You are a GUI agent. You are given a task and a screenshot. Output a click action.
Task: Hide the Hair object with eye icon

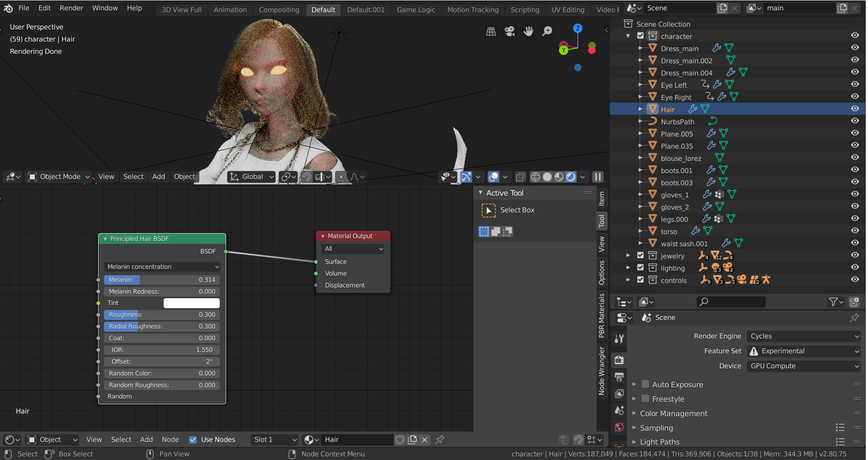854,108
